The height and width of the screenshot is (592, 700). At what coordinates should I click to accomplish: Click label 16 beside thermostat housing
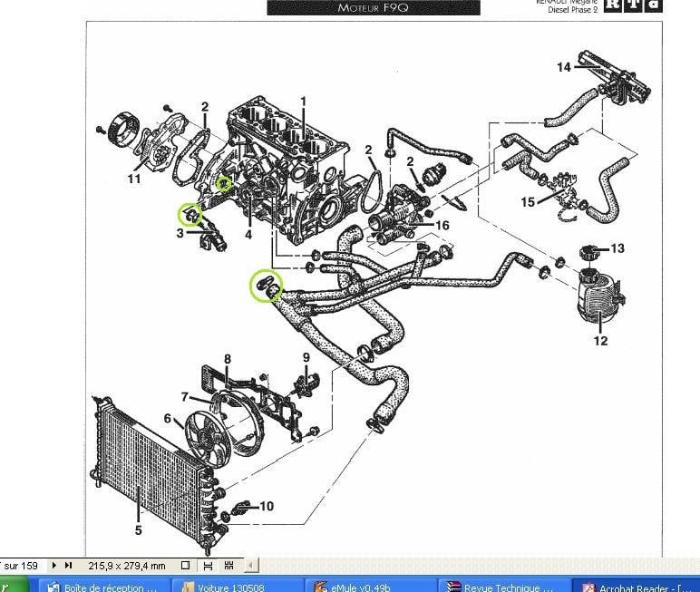442,226
